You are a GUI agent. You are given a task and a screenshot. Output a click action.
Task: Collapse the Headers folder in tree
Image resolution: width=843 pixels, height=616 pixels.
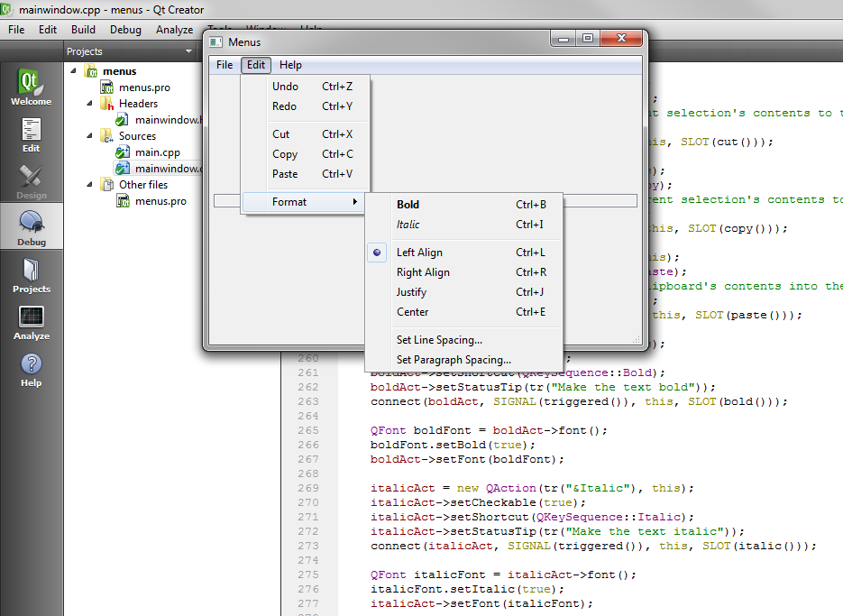coord(90,104)
